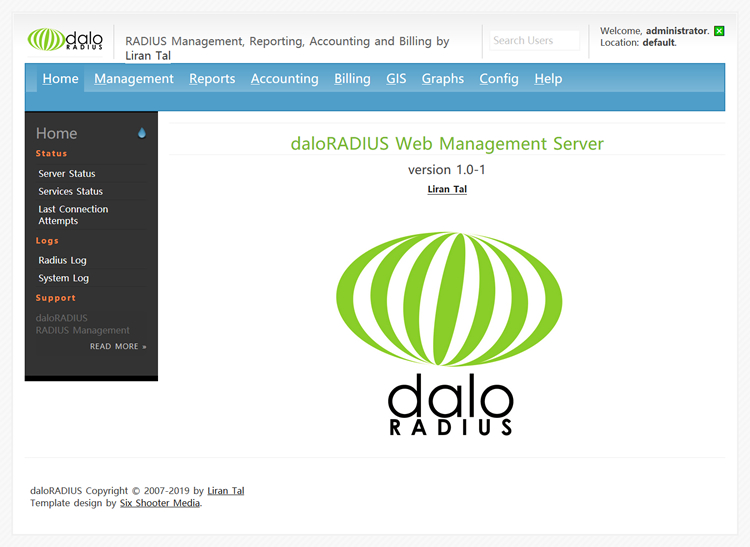Click the Logs heading in the sidebar

coord(47,241)
